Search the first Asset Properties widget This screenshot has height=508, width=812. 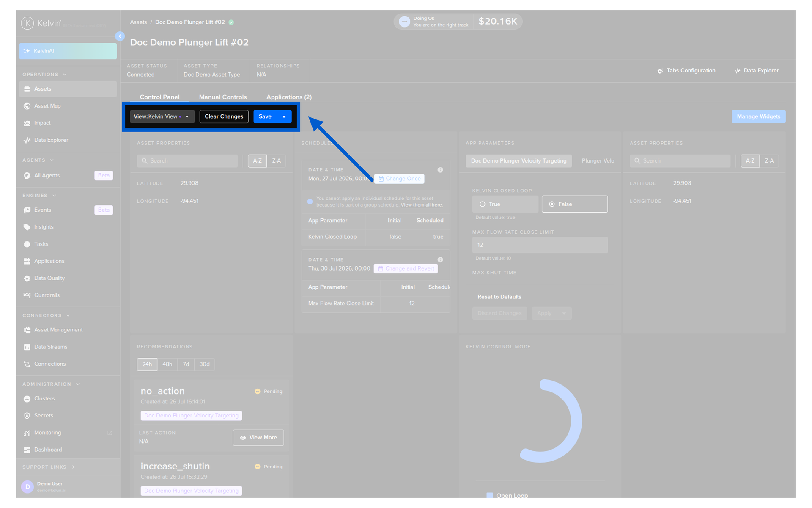pos(187,161)
